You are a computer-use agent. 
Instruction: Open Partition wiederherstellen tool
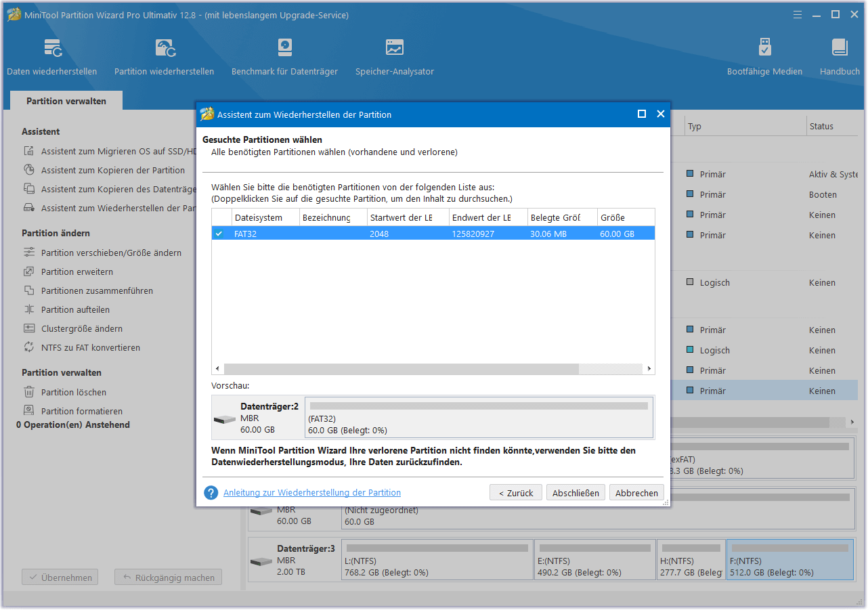[x=164, y=57]
